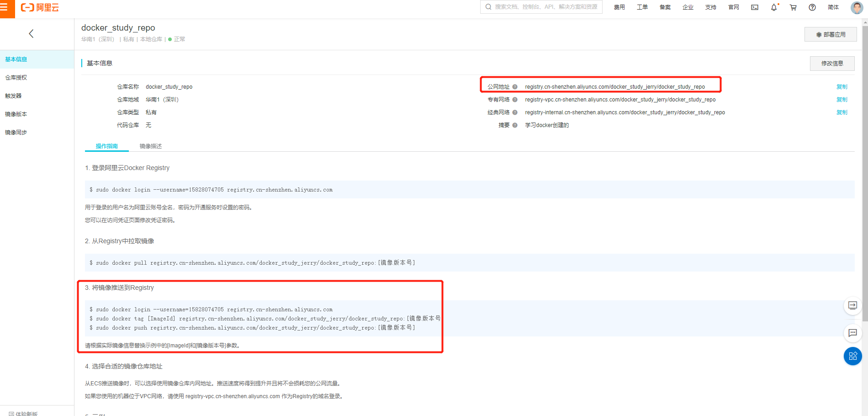Select 仓库授权 in the sidebar
868x416 pixels.
tap(37, 78)
